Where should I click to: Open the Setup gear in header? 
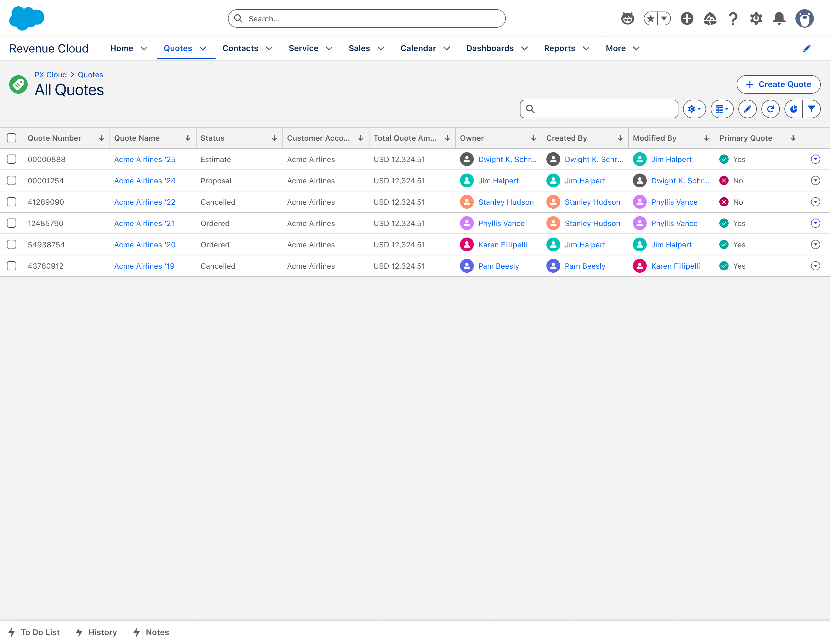coord(756,18)
